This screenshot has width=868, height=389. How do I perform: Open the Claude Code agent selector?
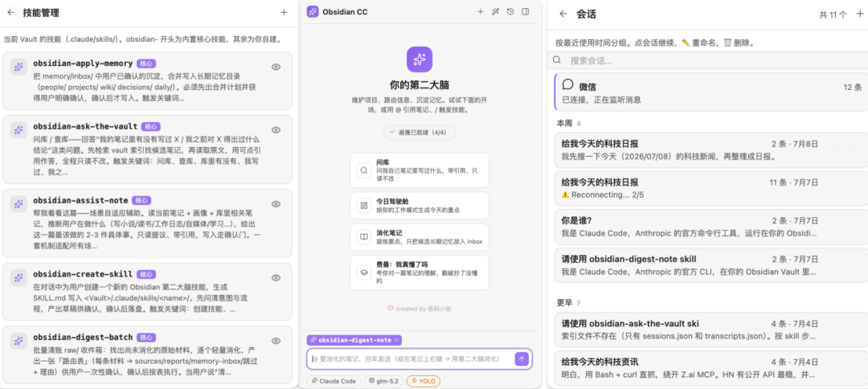coord(334,381)
